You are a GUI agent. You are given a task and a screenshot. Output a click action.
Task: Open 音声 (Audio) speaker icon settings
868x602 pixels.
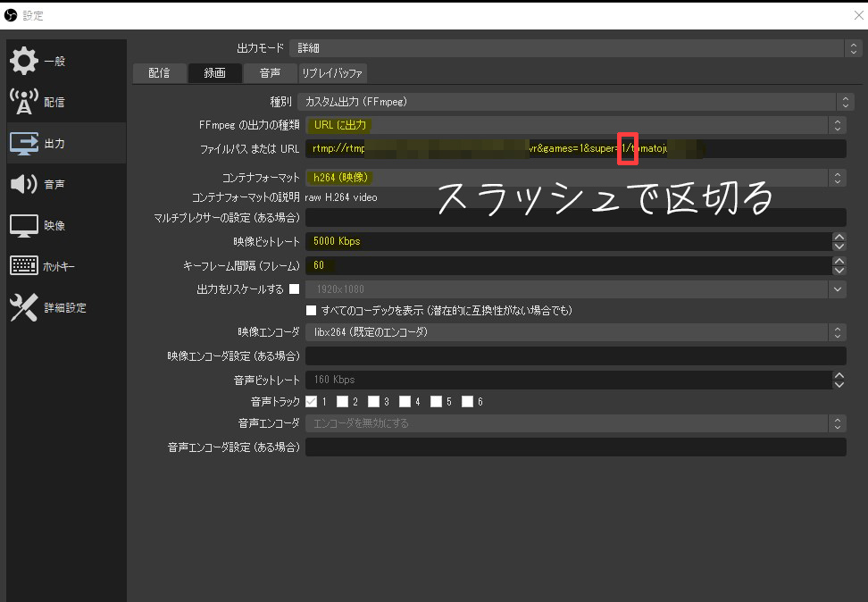click(24, 184)
